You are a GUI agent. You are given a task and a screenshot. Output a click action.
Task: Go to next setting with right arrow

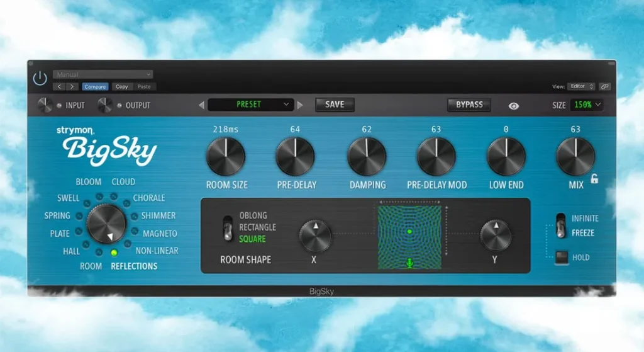[x=72, y=86]
